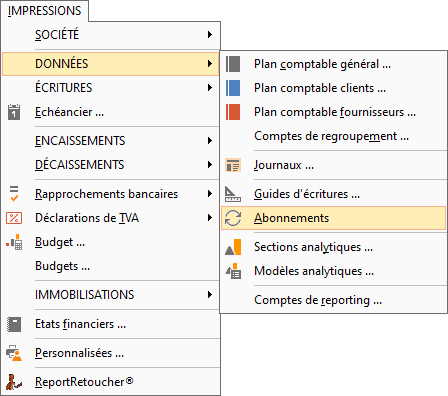Expand the ÉCRITURES submenu arrow

pos(210,88)
